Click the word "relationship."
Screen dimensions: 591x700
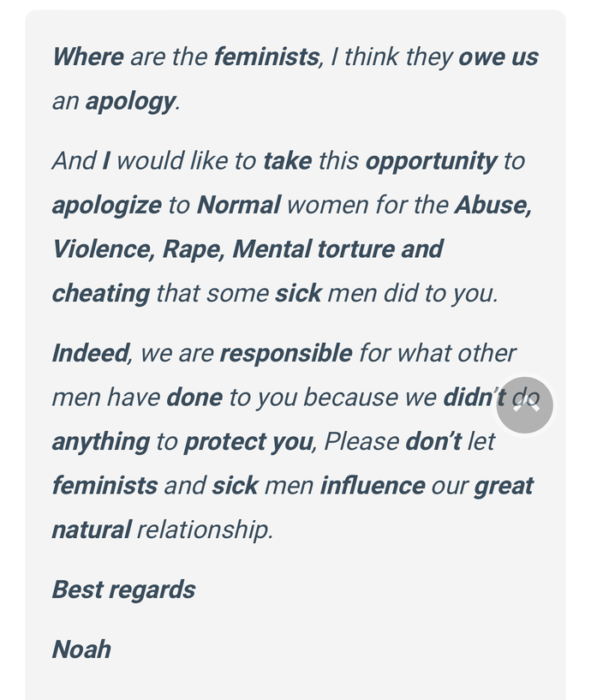point(205,530)
